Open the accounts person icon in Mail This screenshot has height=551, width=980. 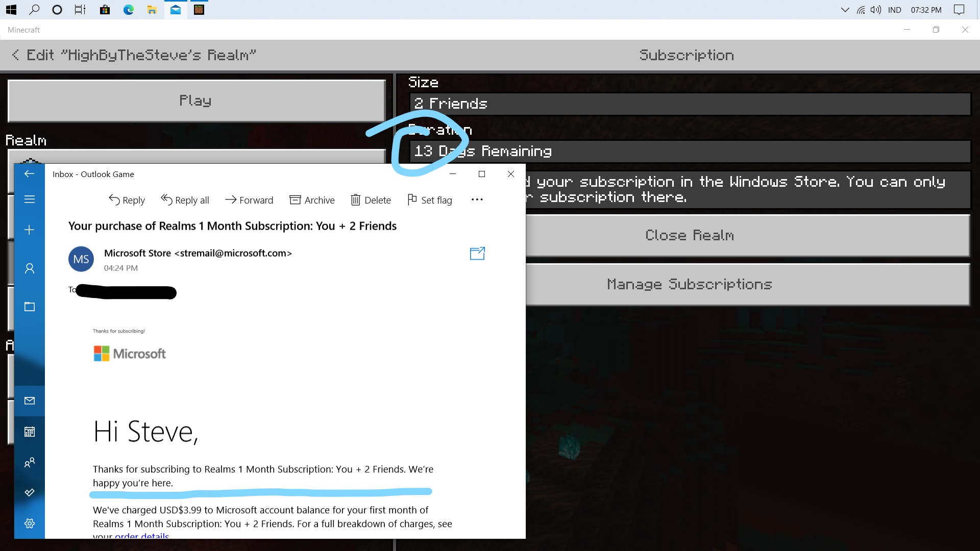pyautogui.click(x=30, y=268)
